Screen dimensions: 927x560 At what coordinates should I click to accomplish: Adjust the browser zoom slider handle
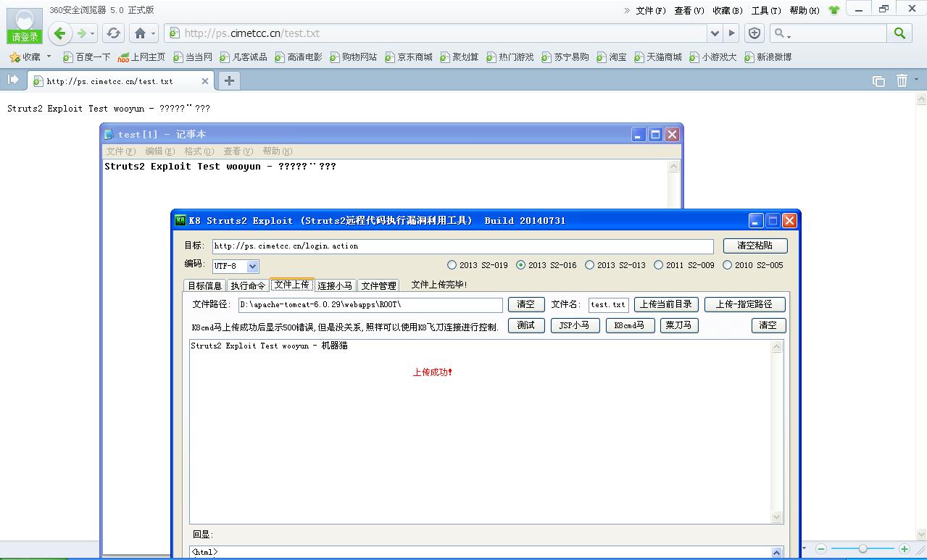pyautogui.click(x=862, y=548)
